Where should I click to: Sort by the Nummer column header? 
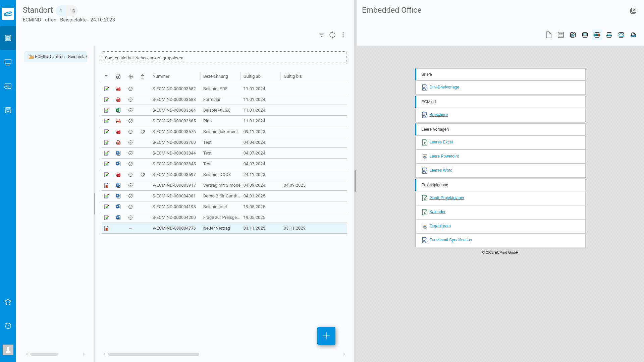click(x=161, y=76)
